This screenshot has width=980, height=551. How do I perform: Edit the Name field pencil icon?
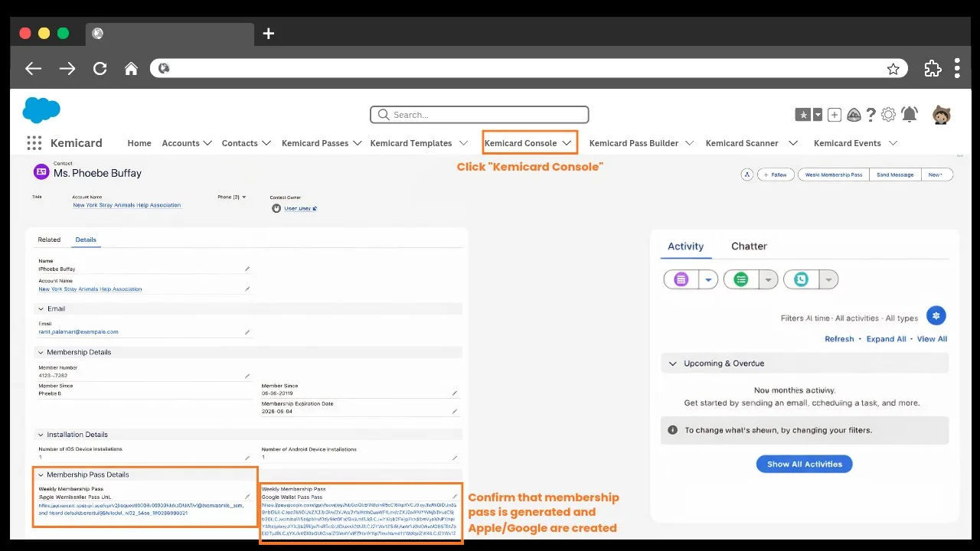tap(247, 269)
